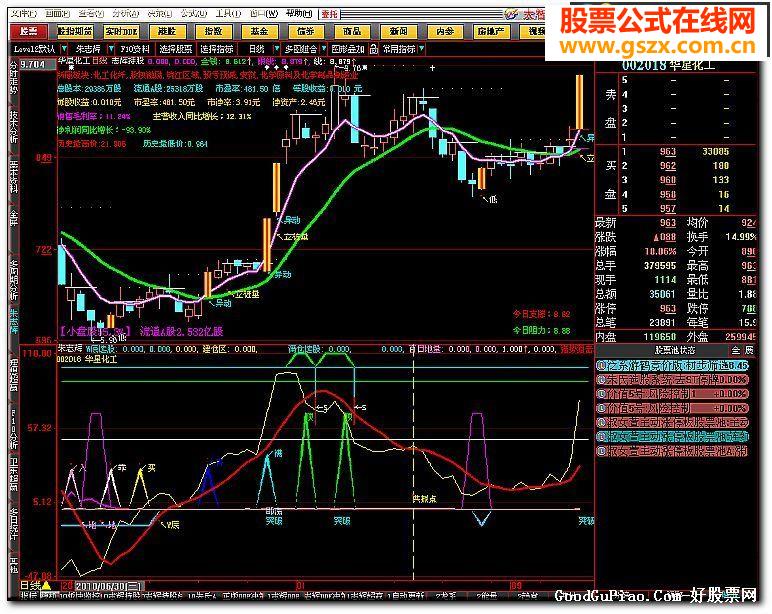
Task: Click the yellow triangle next to 日线
Action: [x=46, y=585]
